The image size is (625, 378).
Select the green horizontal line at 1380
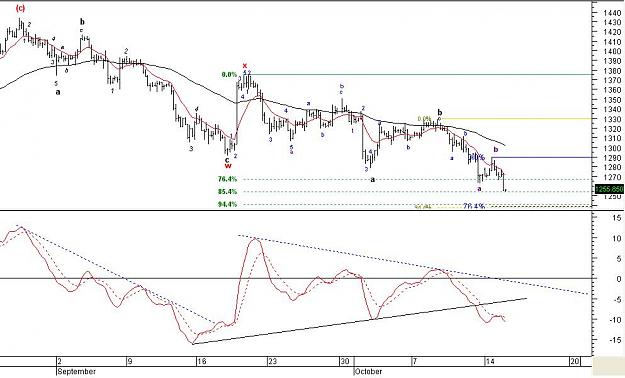[421, 74]
